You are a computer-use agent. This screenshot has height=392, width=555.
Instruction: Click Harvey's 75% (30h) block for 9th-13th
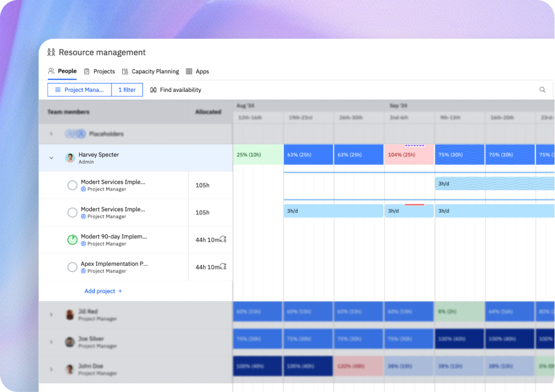click(x=460, y=155)
